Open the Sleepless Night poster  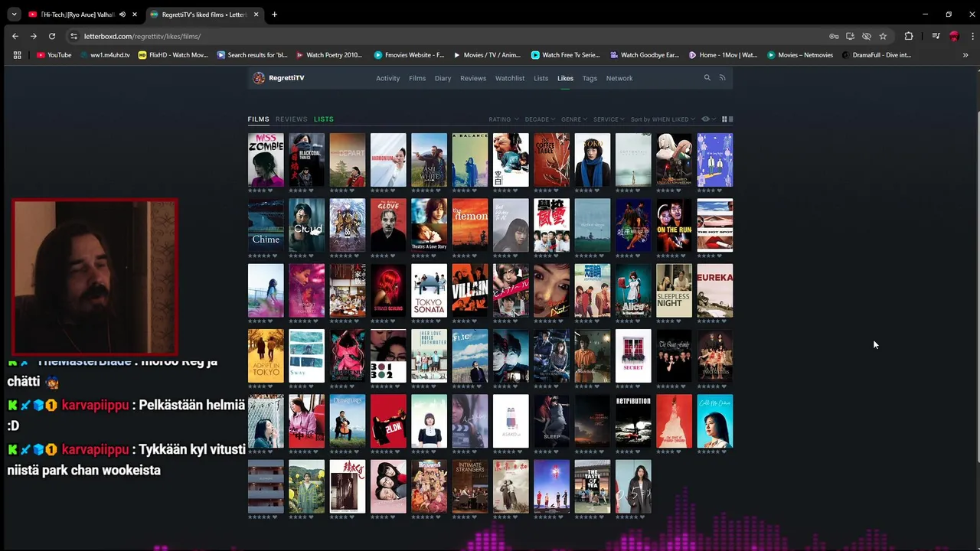coord(674,291)
